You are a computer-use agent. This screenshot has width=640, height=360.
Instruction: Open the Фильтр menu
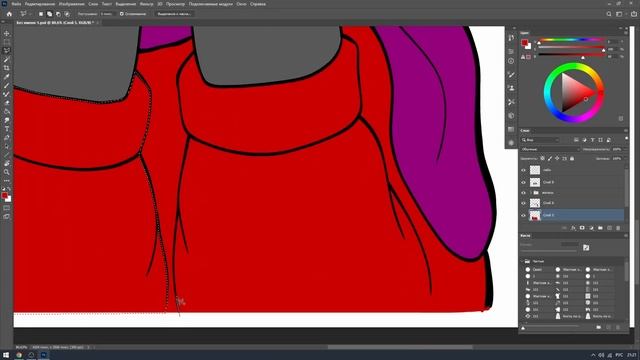coord(147,4)
